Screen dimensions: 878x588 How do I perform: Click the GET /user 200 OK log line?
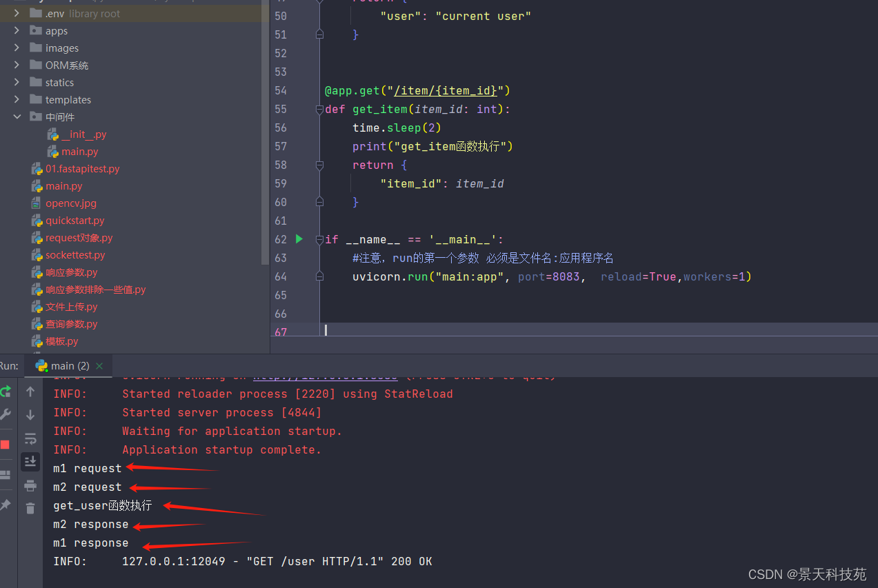(243, 561)
